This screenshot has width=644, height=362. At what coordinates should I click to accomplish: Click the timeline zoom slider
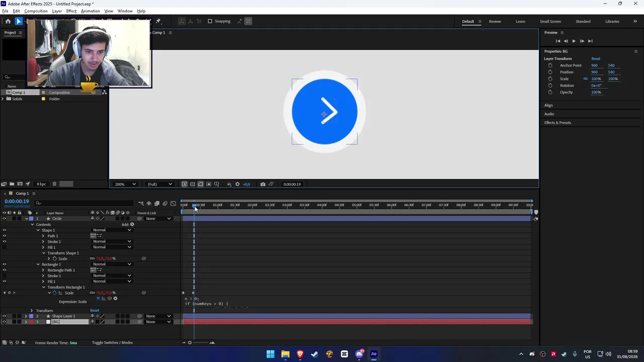pos(197,343)
